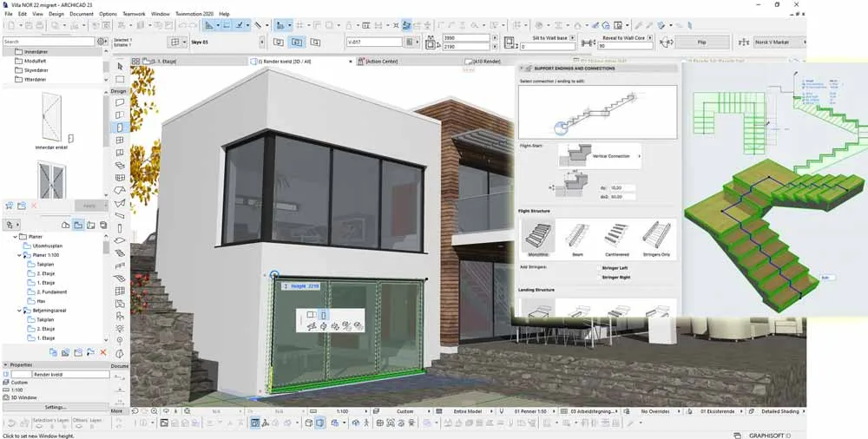This screenshot has height=439, width=868.
Task: Choose the Beam flight structure thumbnail
Action: click(577, 239)
